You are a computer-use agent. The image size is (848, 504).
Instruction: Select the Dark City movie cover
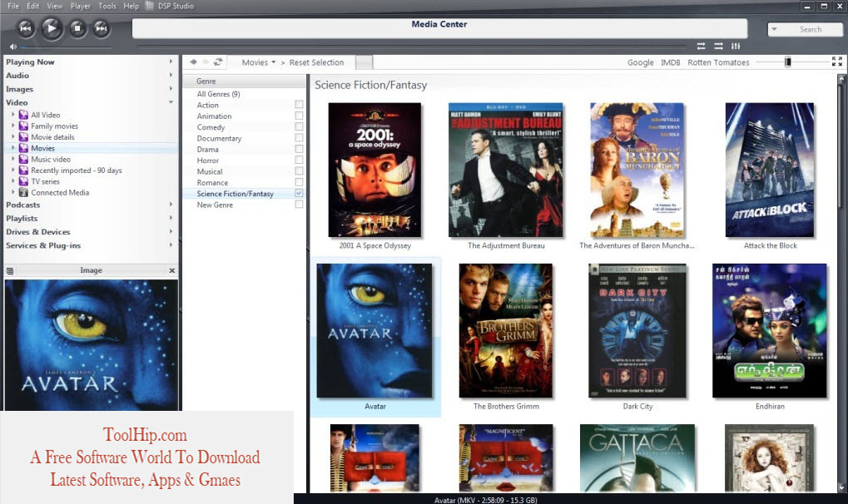(x=637, y=331)
